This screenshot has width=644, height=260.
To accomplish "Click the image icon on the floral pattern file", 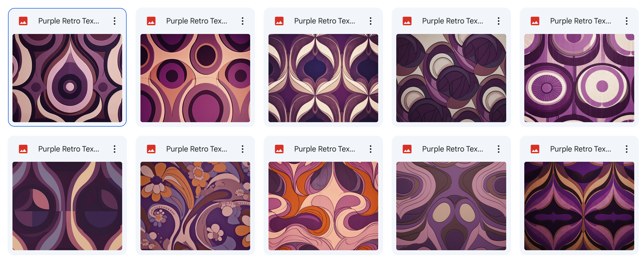I will coord(151,149).
